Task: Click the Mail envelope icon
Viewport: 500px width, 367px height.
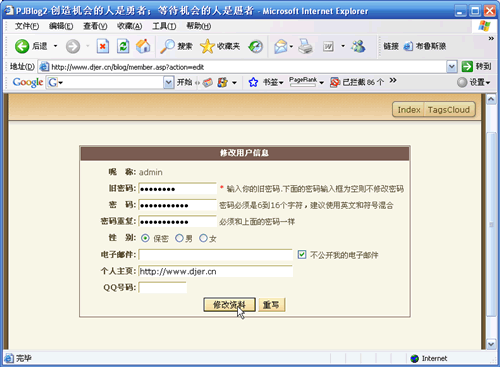Action: click(281, 46)
